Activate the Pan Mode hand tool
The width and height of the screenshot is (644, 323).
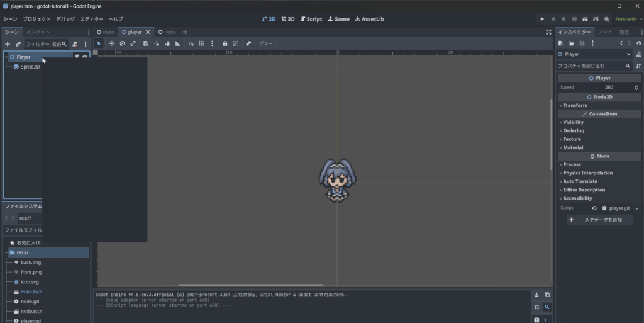167,43
